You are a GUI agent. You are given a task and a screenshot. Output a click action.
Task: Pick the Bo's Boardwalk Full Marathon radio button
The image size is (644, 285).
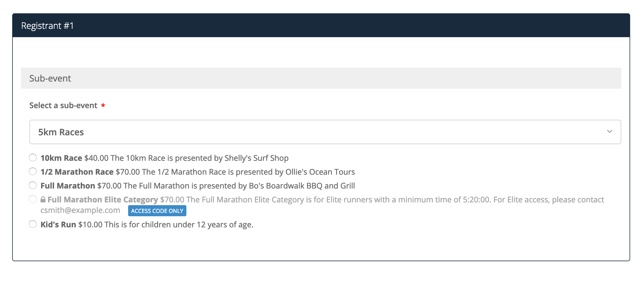click(x=33, y=185)
